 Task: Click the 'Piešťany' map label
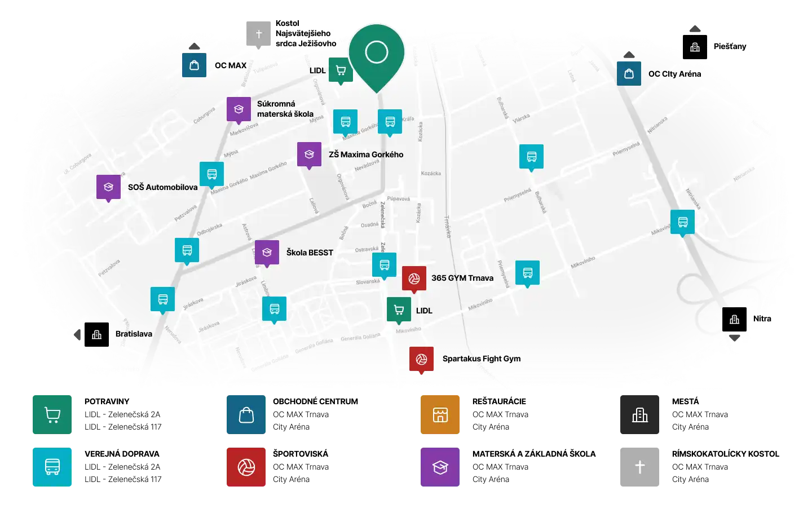tap(730, 46)
